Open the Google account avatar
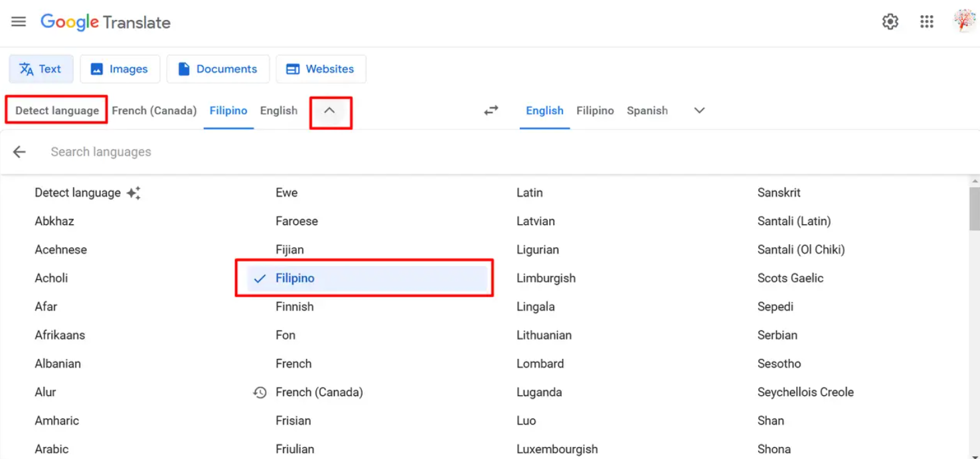Image resolution: width=980 pixels, height=459 pixels. [964, 21]
